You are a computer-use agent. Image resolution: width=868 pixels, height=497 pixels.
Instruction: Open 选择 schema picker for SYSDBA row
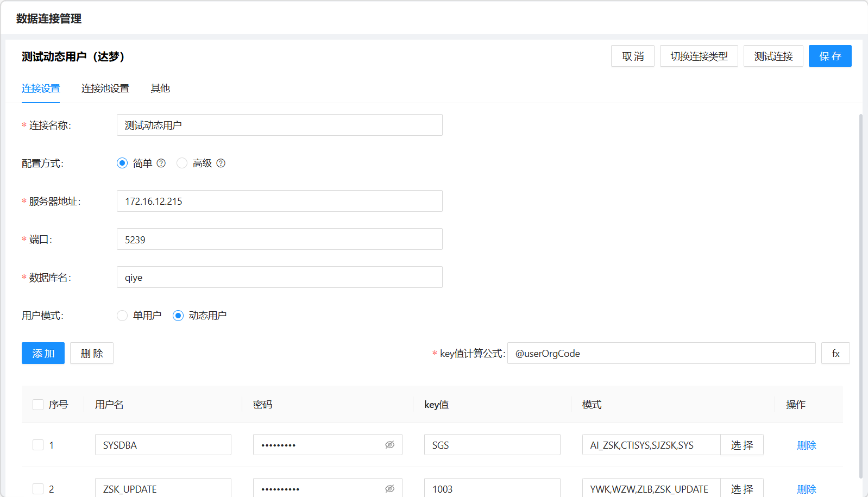[741, 445]
